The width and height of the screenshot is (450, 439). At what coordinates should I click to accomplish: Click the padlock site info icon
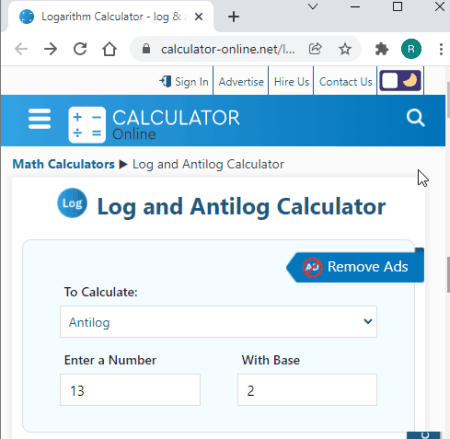click(146, 49)
